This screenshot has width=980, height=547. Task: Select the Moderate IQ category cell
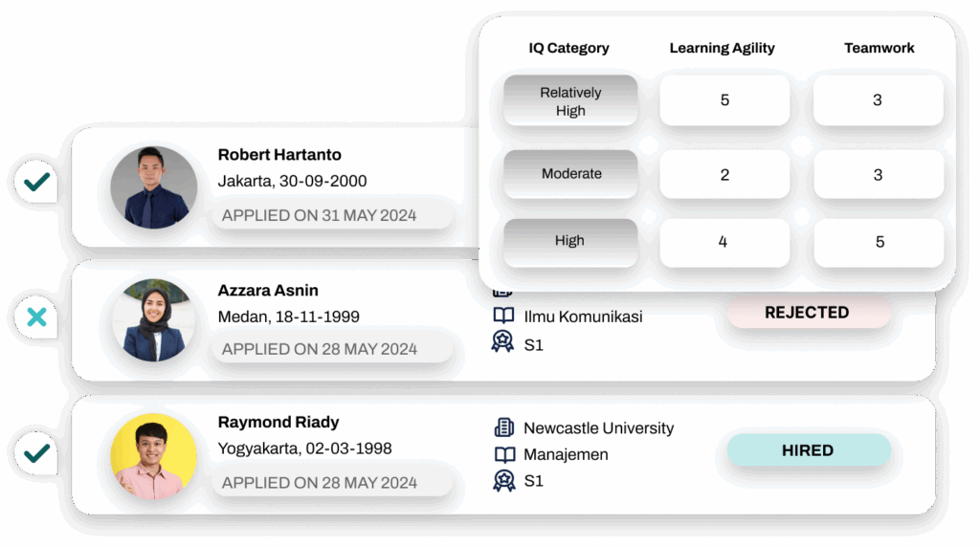(x=570, y=174)
